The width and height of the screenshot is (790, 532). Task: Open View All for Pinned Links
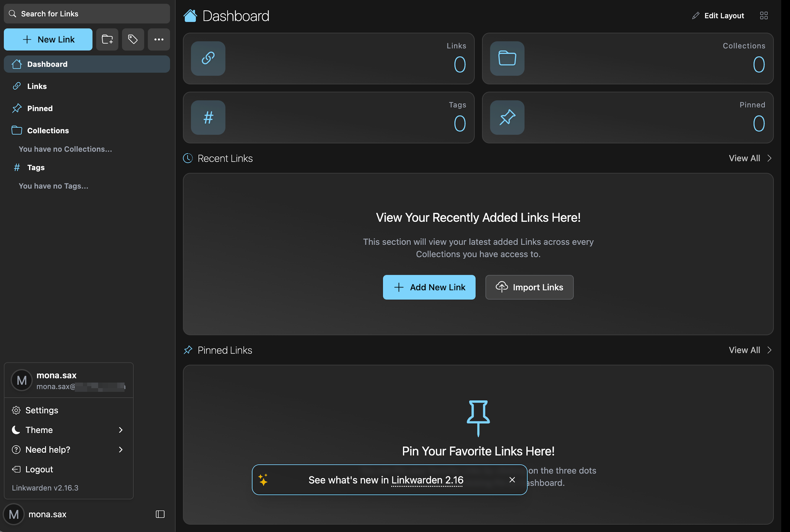click(x=750, y=350)
